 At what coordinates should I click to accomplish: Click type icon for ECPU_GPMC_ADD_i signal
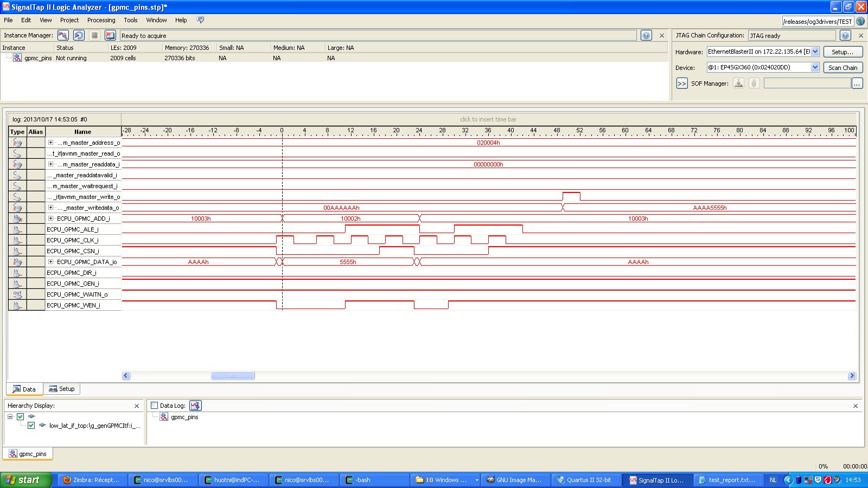tap(17, 219)
